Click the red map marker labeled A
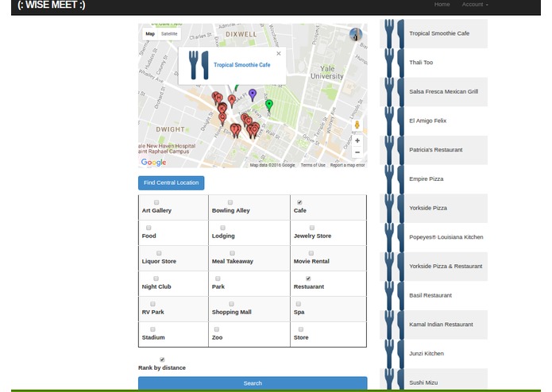The width and height of the screenshot is (552, 392). click(231, 101)
